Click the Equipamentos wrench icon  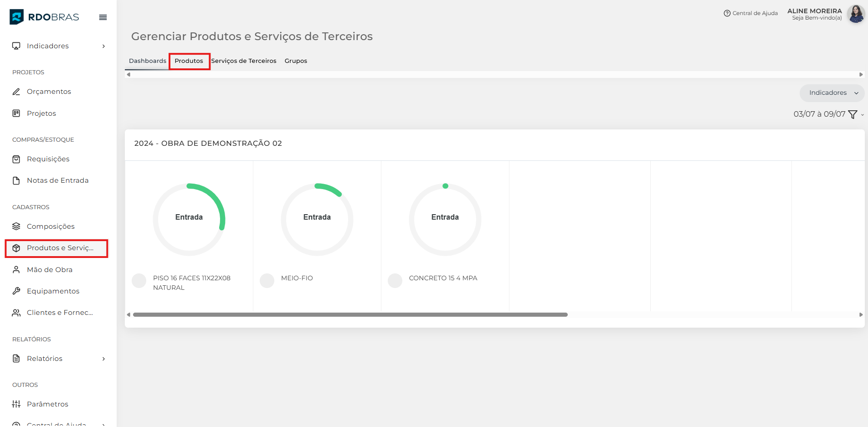pyautogui.click(x=16, y=291)
